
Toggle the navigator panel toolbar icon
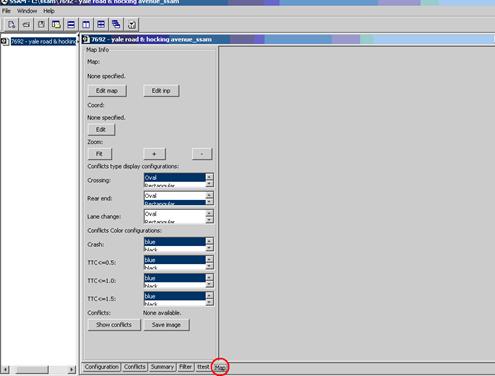pos(56,24)
